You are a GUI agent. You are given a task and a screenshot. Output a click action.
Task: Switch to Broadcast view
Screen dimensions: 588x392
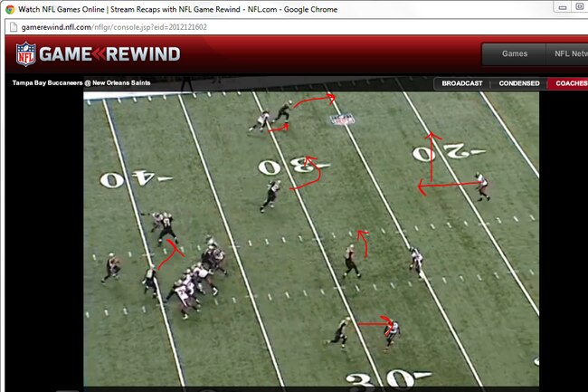pos(462,83)
